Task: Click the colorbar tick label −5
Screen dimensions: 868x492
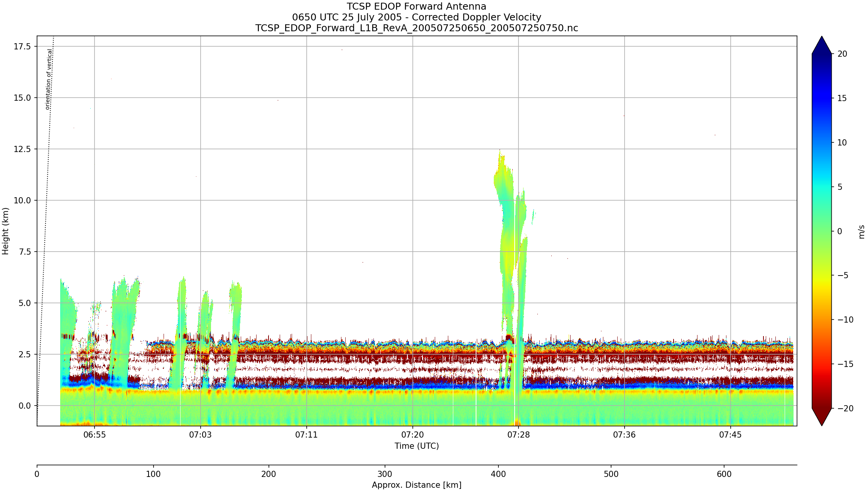Action: [843, 276]
